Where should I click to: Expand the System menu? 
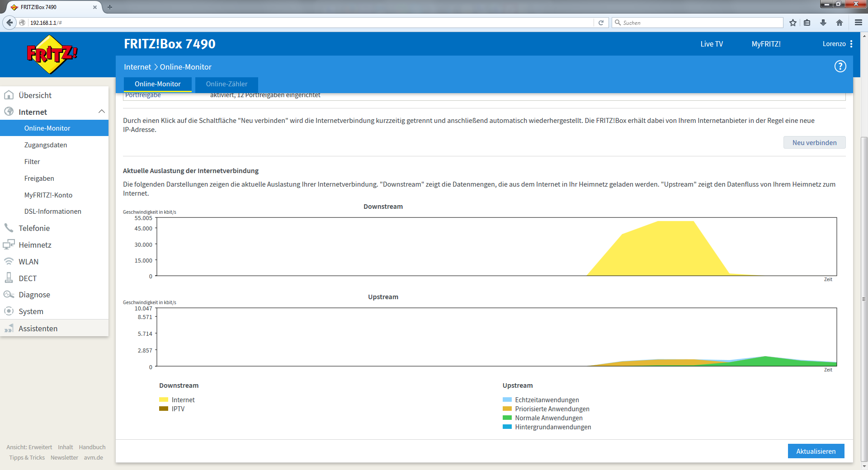tap(31, 311)
